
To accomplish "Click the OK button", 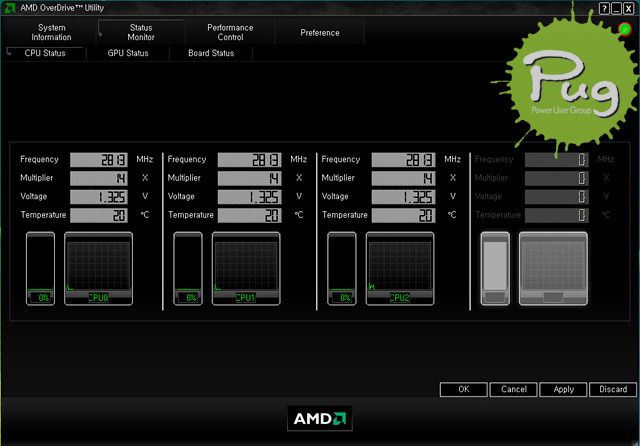I will coord(464,389).
